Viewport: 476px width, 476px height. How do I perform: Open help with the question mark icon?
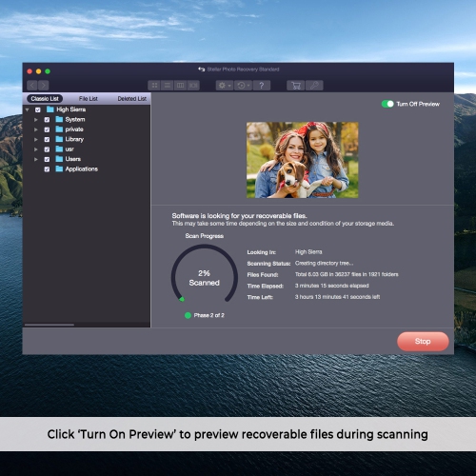[262, 86]
